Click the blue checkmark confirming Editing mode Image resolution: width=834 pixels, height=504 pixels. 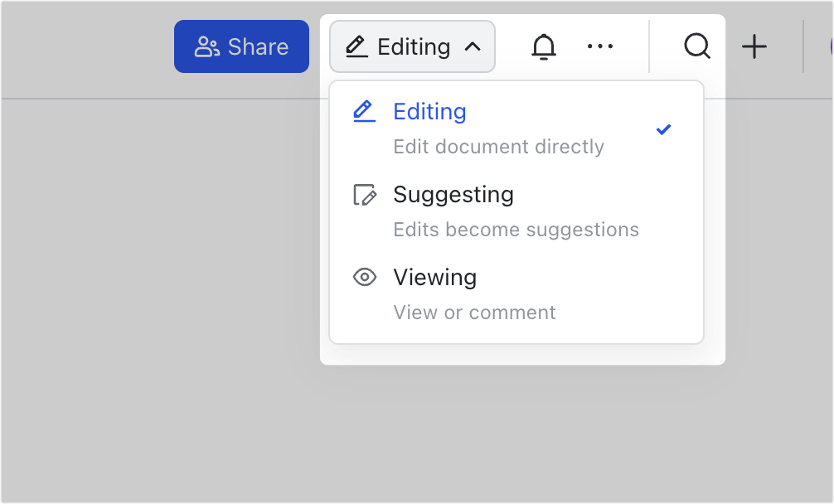(x=663, y=129)
